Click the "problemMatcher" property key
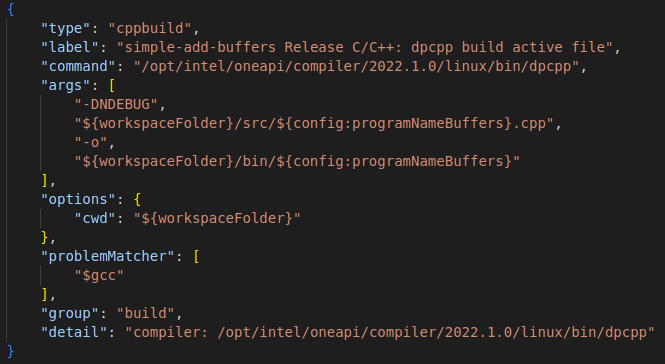The width and height of the screenshot is (665, 364). tap(108, 256)
